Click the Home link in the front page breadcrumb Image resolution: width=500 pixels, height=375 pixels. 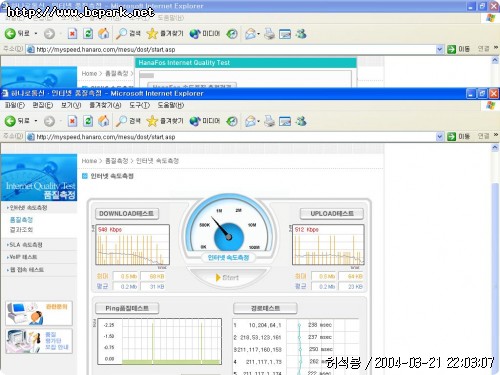click(x=89, y=161)
